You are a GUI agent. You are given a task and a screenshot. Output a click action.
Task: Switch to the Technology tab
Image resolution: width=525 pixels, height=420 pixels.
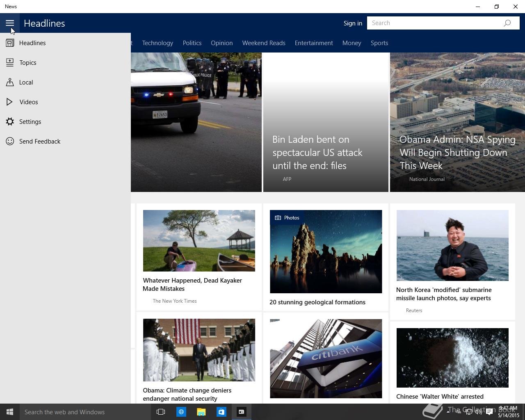157,43
